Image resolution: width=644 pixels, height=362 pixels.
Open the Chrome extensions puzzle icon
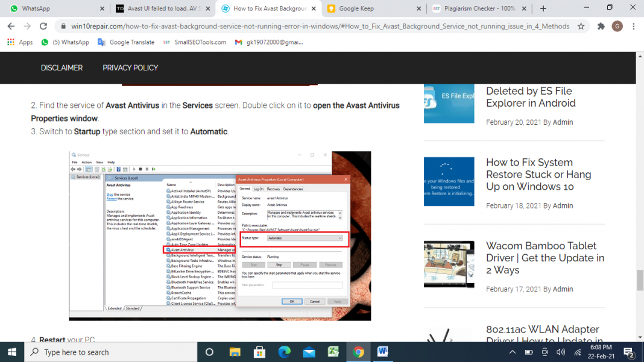pos(601,27)
